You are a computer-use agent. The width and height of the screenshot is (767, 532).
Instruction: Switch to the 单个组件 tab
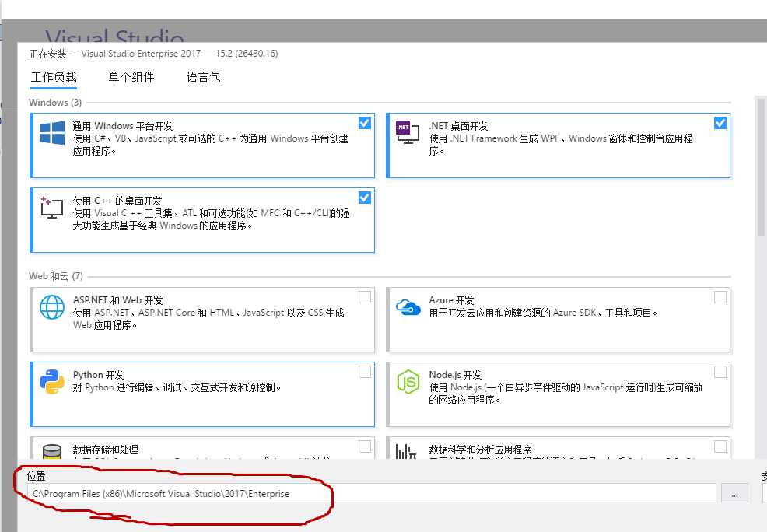(x=131, y=77)
